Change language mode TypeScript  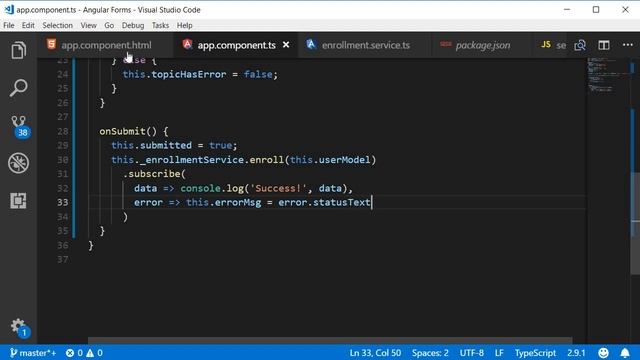pos(535,353)
